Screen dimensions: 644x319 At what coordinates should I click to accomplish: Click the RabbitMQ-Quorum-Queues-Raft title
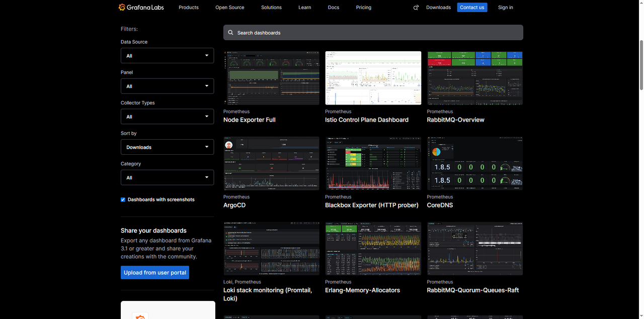pos(473,290)
